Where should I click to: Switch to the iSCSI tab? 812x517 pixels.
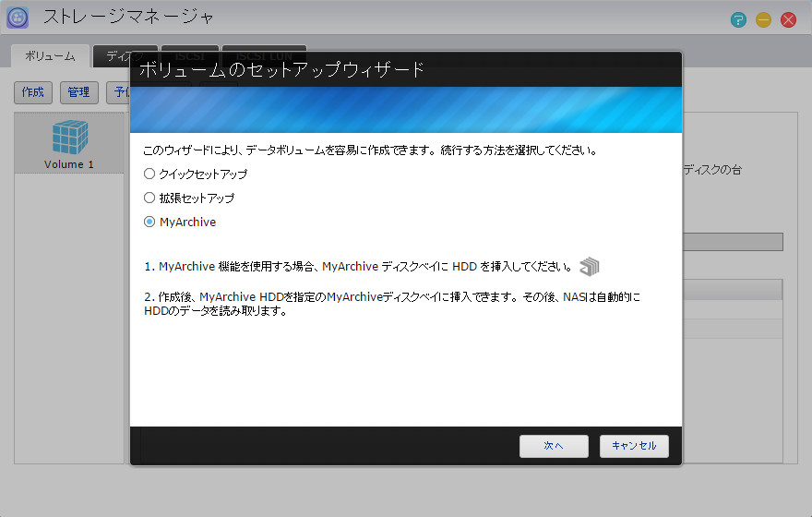pyautogui.click(x=189, y=56)
